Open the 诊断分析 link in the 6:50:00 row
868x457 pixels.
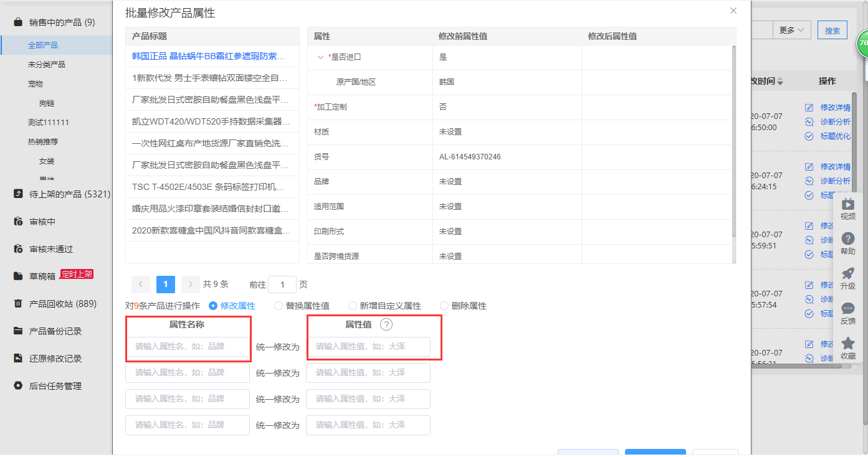pyautogui.click(x=836, y=122)
